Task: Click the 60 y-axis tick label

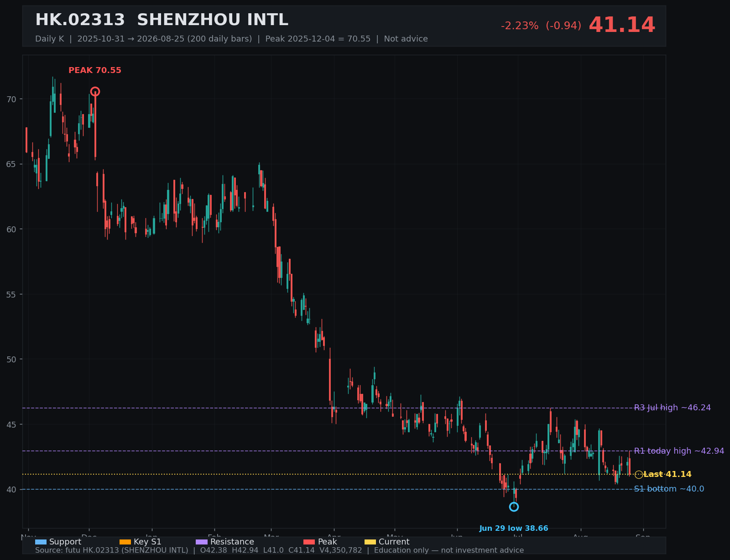Action: (11, 229)
